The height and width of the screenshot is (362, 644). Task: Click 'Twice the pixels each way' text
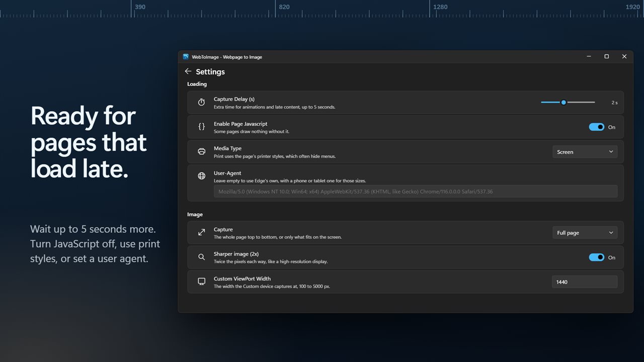(271, 262)
